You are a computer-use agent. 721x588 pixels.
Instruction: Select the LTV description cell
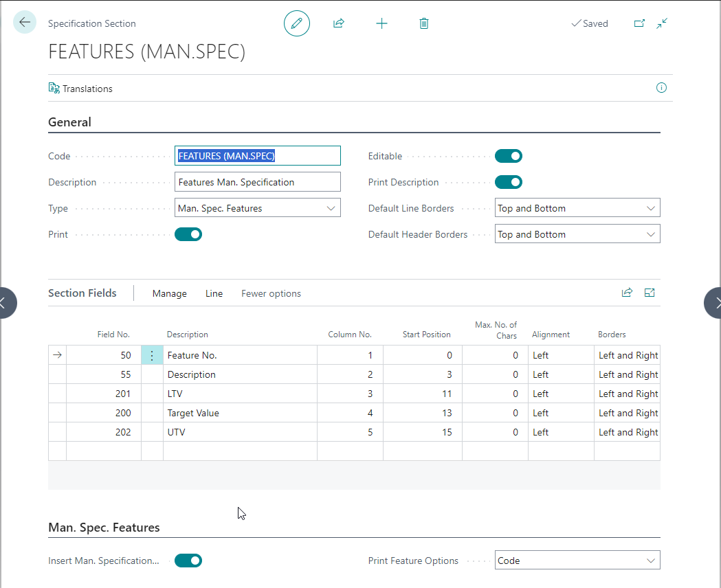coord(240,394)
